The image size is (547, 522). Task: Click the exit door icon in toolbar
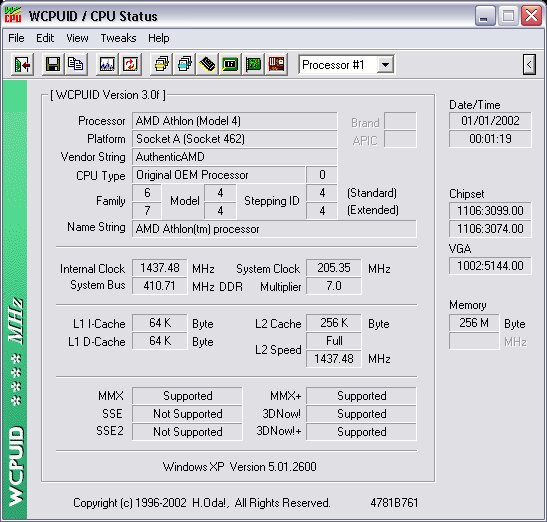tap(22, 64)
